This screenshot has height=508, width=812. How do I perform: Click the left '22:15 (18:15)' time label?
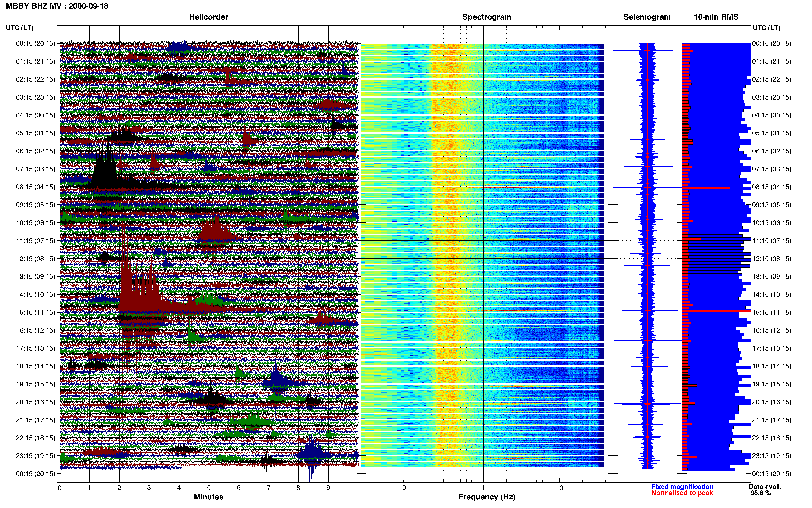(36, 438)
